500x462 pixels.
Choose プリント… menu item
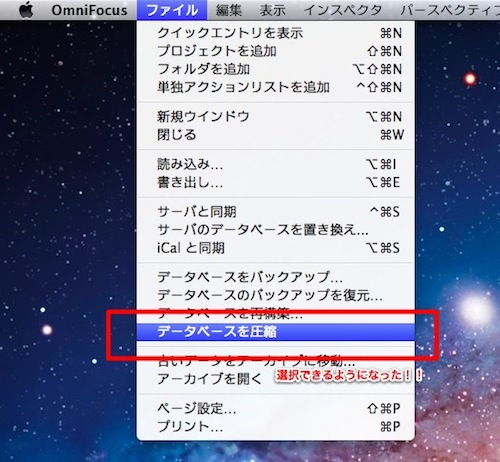pos(276,426)
